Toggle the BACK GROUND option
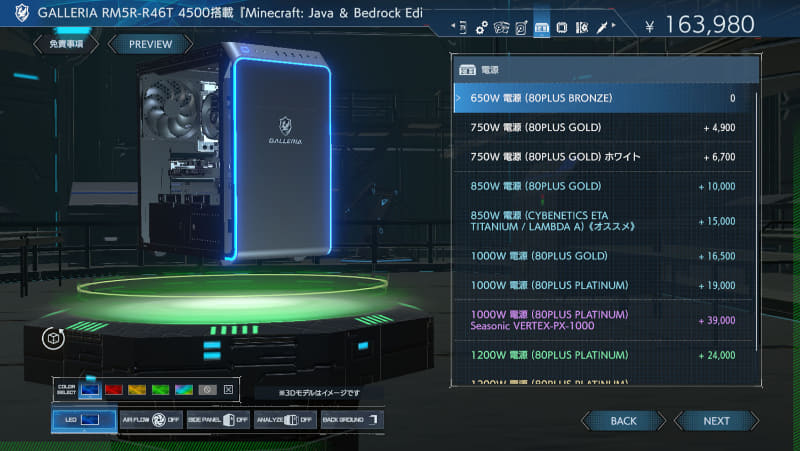 click(352, 420)
